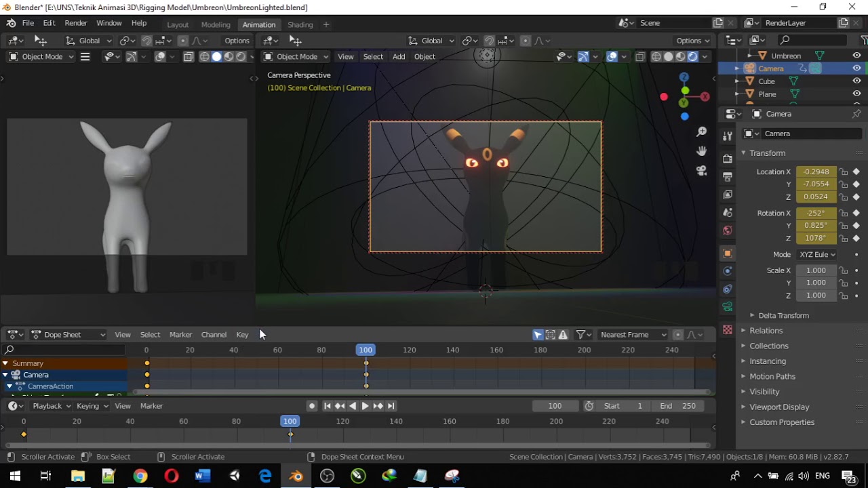Jump to the first frame
This screenshot has height=488, width=868.
click(328, 406)
